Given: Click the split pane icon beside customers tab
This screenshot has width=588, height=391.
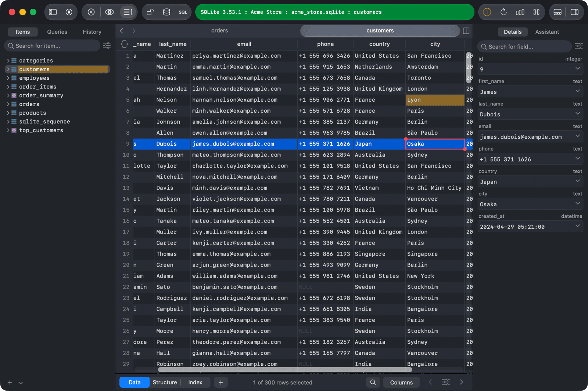Looking at the screenshot, I should tap(466, 31).
